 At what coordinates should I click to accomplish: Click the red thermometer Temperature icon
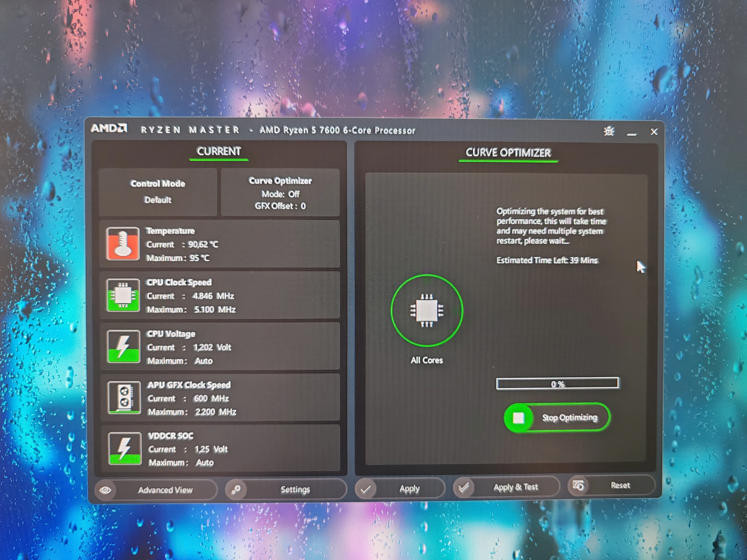click(123, 243)
